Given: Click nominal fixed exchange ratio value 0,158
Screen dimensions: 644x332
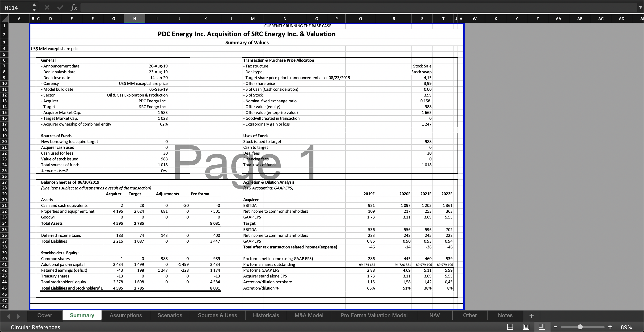Looking at the screenshot, I should (x=425, y=101).
